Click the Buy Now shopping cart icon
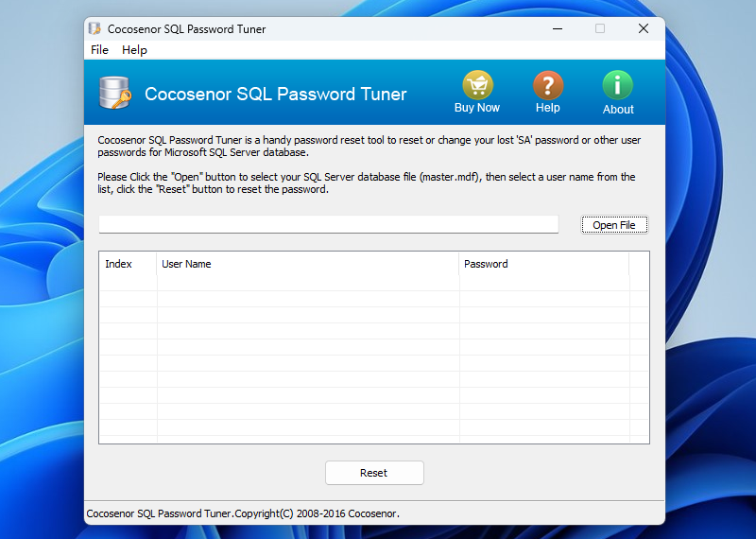 (x=477, y=85)
